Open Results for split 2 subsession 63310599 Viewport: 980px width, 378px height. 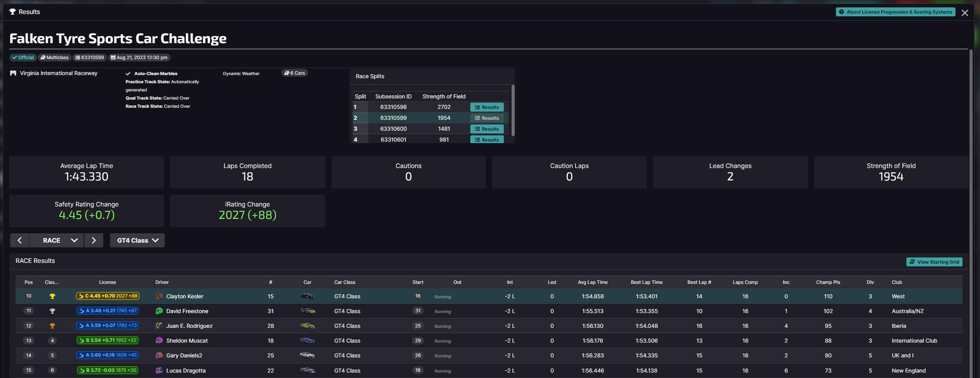point(487,118)
